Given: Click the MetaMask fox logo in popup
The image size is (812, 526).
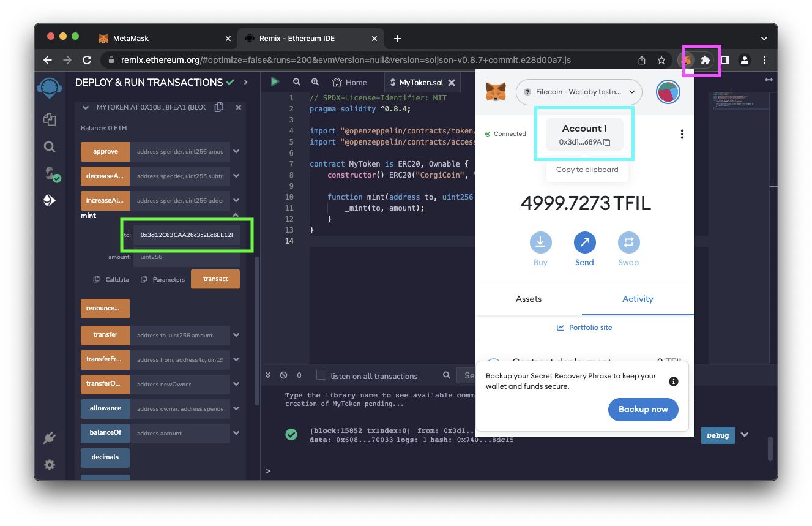Looking at the screenshot, I should 496,92.
